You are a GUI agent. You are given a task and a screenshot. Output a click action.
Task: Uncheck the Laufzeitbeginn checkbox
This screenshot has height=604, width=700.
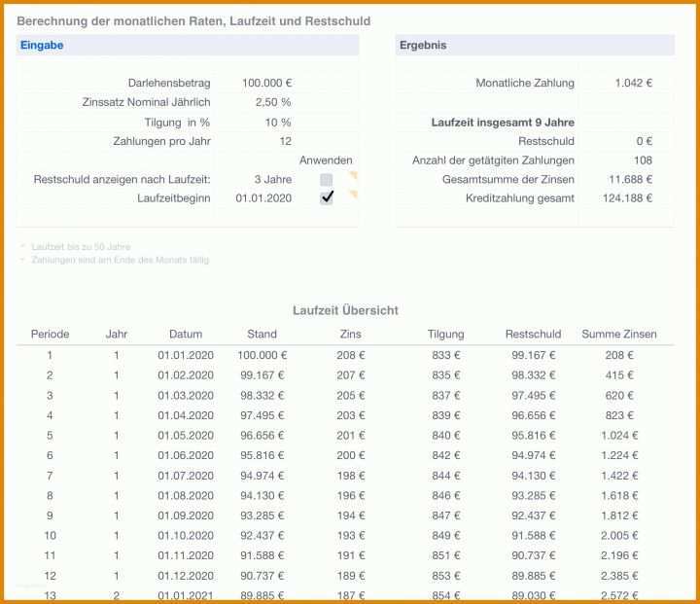point(327,197)
